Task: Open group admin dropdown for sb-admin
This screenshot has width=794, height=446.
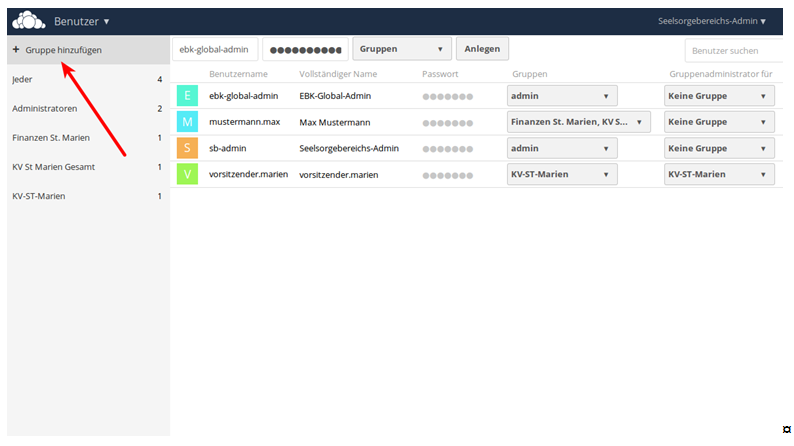Action: (x=719, y=148)
